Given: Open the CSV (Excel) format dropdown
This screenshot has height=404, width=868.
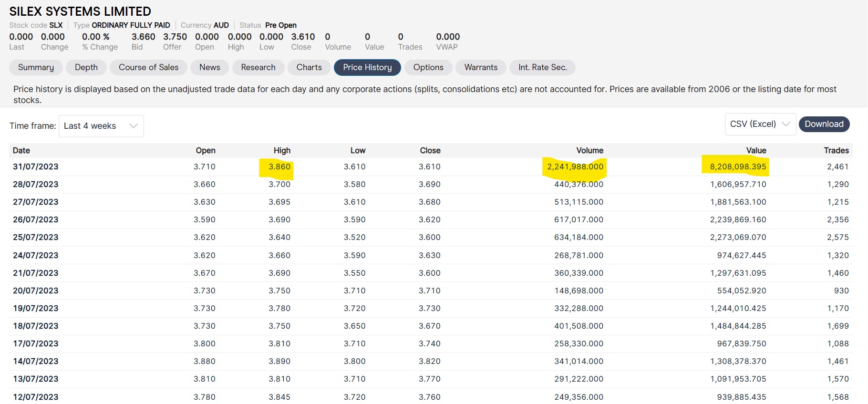Looking at the screenshot, I should [x=760, y=124].
